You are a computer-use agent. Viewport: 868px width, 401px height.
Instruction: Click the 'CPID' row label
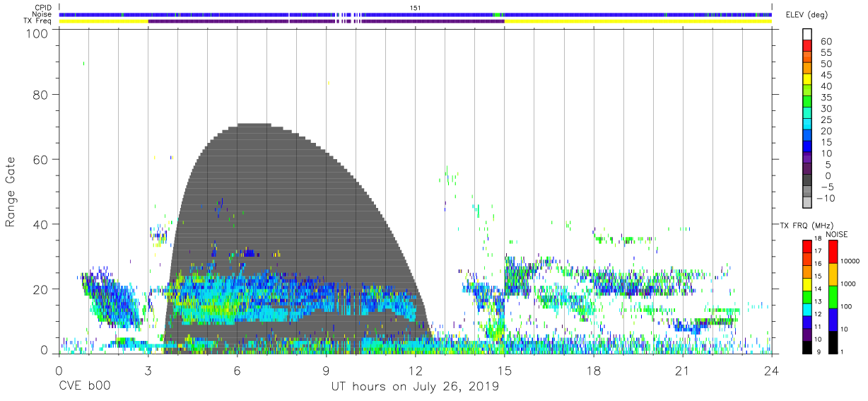(x=43, y=8)
